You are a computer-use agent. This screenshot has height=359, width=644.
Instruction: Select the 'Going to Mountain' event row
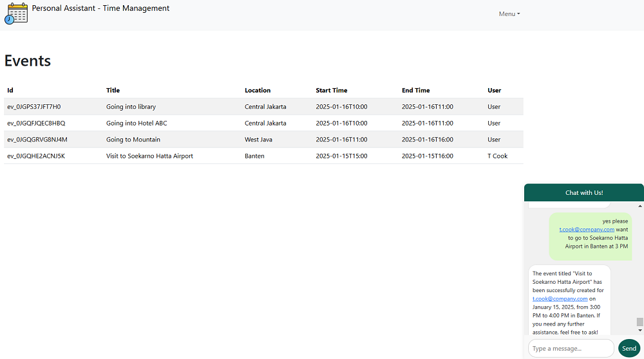click(x=133, y=140)
